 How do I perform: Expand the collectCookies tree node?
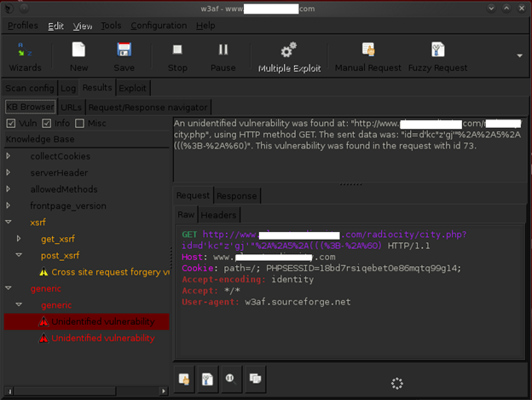pyautogui.click(x=9, y=156)
